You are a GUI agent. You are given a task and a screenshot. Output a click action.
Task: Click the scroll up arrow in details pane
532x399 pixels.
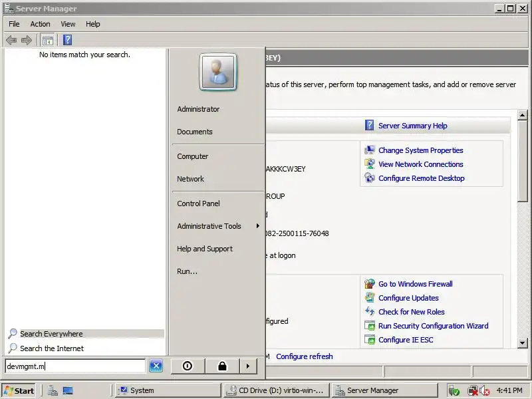coord(523,115)
